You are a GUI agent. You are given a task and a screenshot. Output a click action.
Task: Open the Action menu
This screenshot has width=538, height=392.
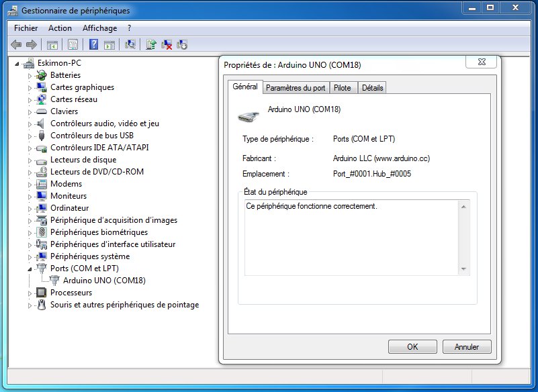click(x=60, y=28)
